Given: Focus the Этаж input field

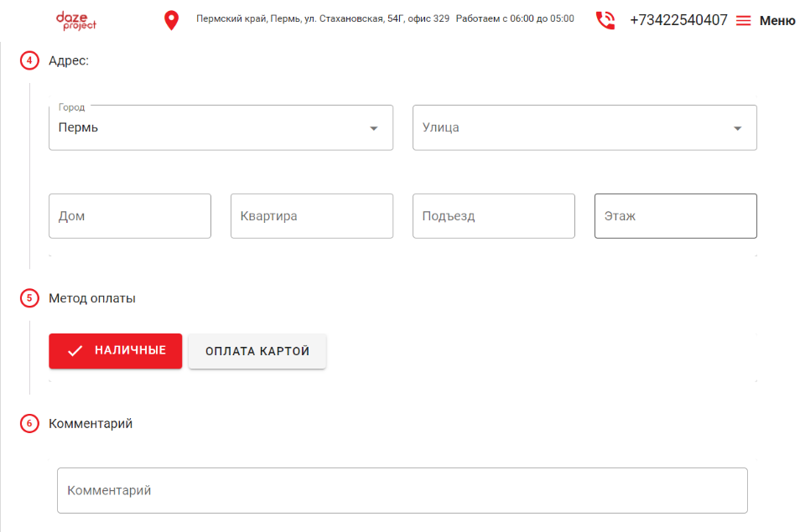Looking at the screenshot, I should point(675,215).
